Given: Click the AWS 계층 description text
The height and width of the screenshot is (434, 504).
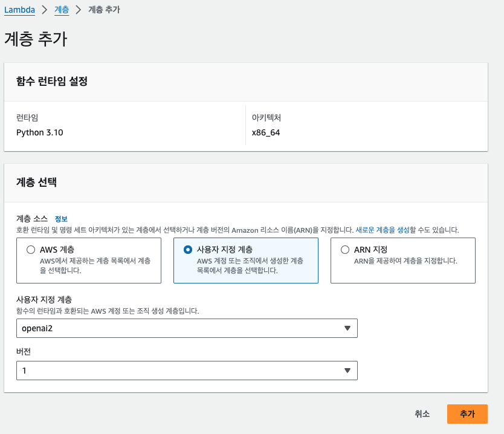Looking at the screenshot, I should [95, 265].
